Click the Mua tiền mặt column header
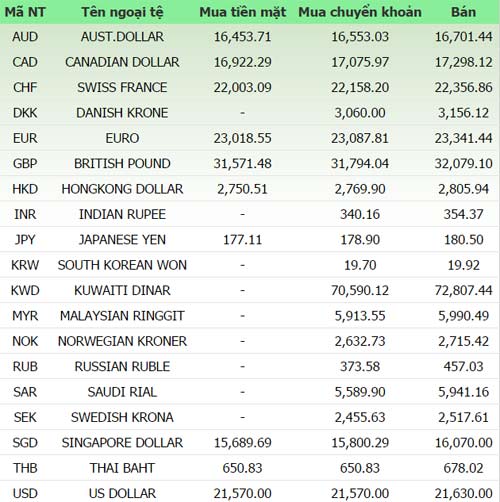The image size is (500, 502). [x=243, y=12]
